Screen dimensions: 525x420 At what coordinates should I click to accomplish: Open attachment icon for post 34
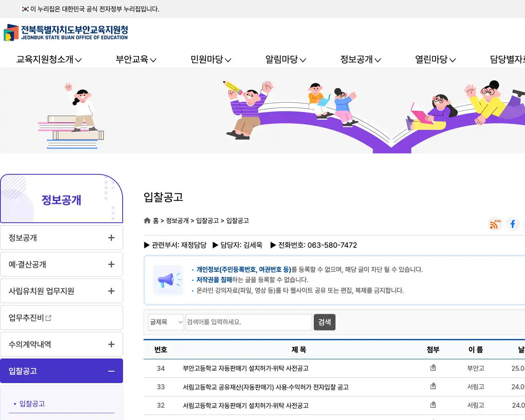pyautogui.click(x=433, y=368)
